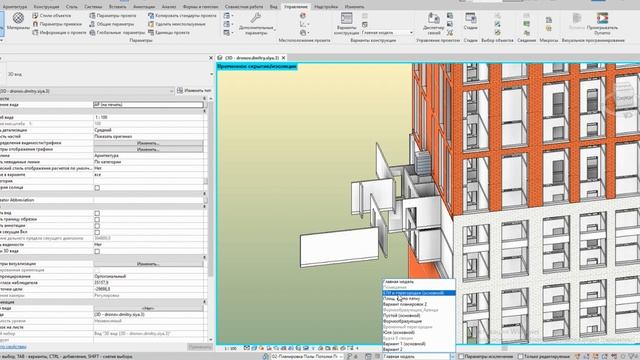Click the top Macros panel icon

coord(549,20)
